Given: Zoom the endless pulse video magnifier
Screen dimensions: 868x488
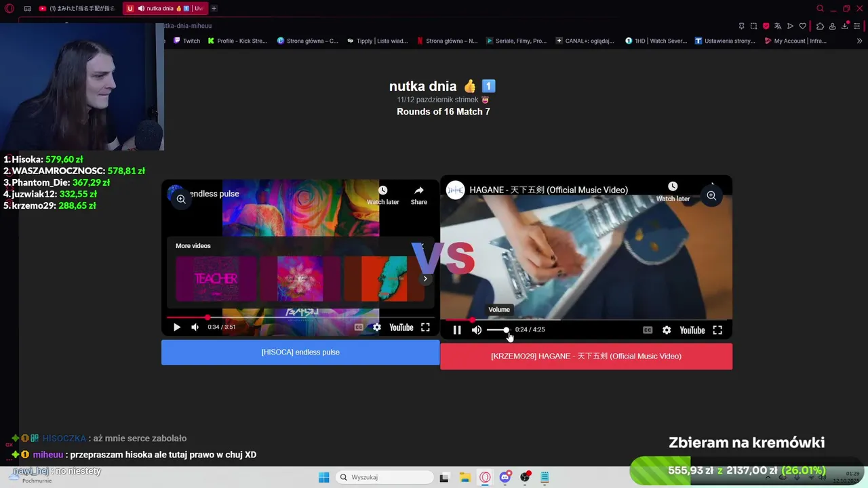Looking at the screenshot, I should click(x=181, y=199).
